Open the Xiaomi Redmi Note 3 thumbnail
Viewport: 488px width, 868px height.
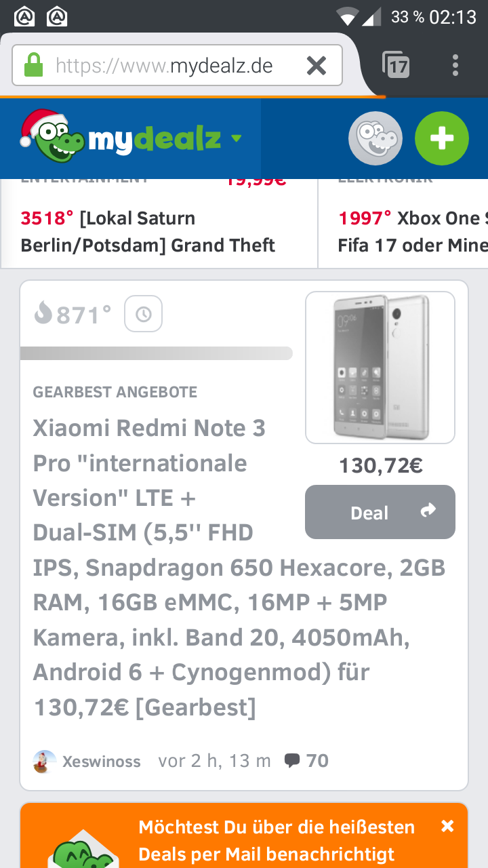tap(380, 368)
